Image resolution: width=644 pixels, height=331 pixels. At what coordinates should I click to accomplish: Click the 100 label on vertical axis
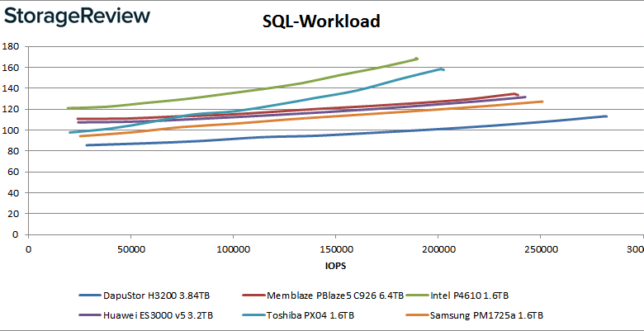coord(10,130)
